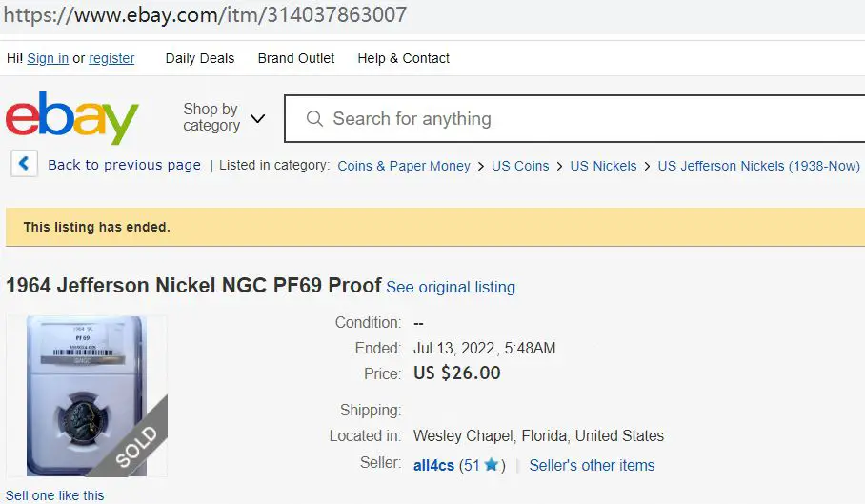The height and width of the screenshot is (504, 865).
Task: Go to Daily Deals
Action: pyautogui.click(x=200, y=58)
